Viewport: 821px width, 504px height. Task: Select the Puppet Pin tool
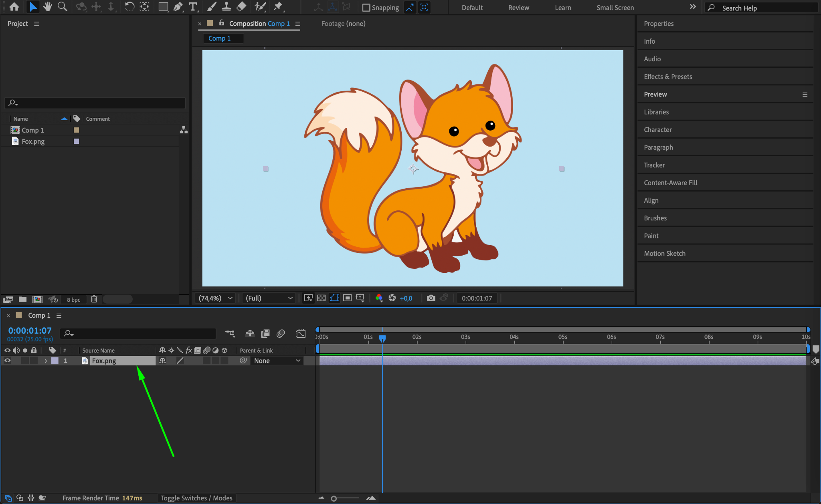pyautogui.click(x=278, y=7)
